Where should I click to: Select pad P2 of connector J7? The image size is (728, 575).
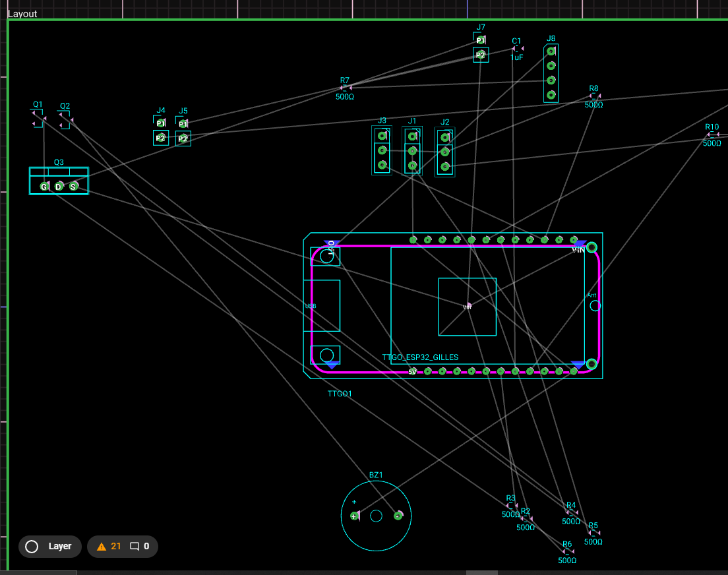coord(481,55)
